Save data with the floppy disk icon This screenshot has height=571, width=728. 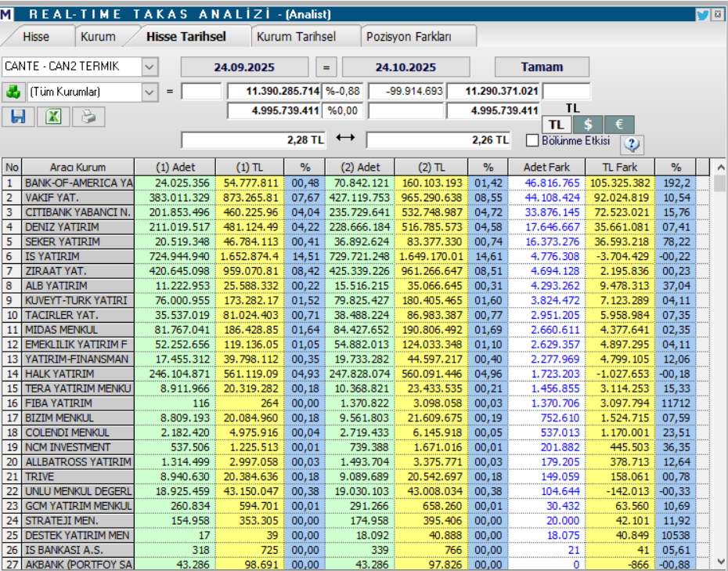point(18,116)
